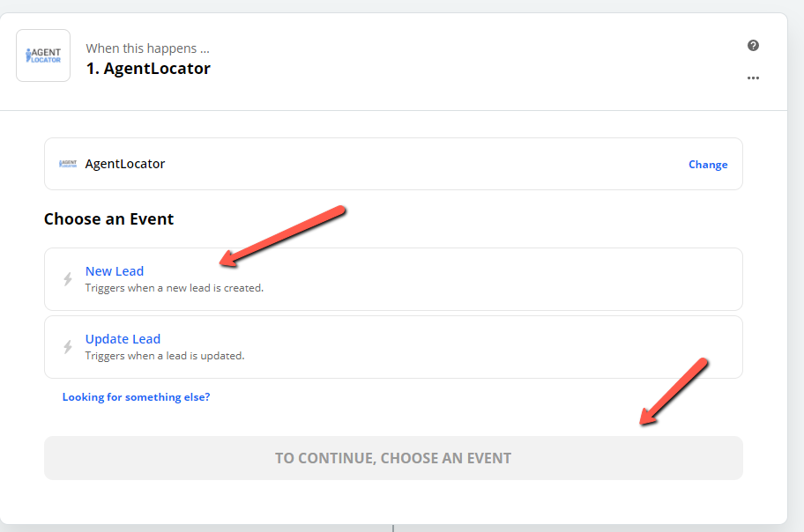Click 'Triggers when a lead is updated' text
804x532 pixels.
pos(165,356)
